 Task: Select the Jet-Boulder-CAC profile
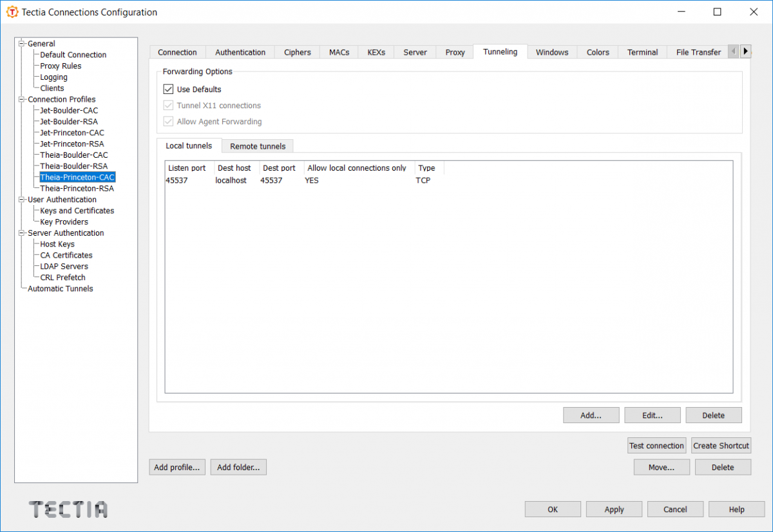[69, 111]
